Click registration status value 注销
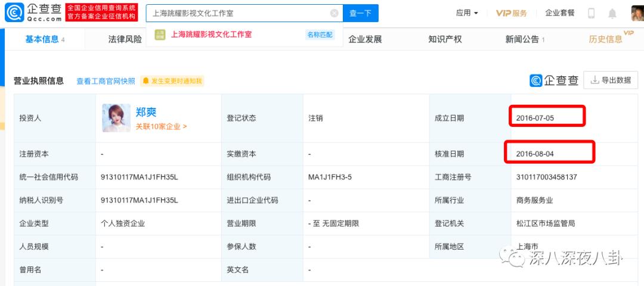The image size is (644, 286). point(315,118)
